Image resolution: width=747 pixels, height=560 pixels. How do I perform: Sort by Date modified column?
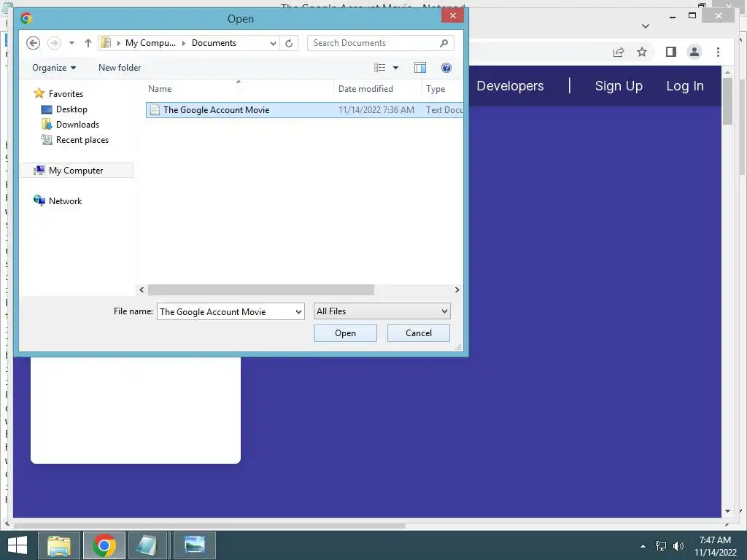pyautogui.click(x=365, y=88)
